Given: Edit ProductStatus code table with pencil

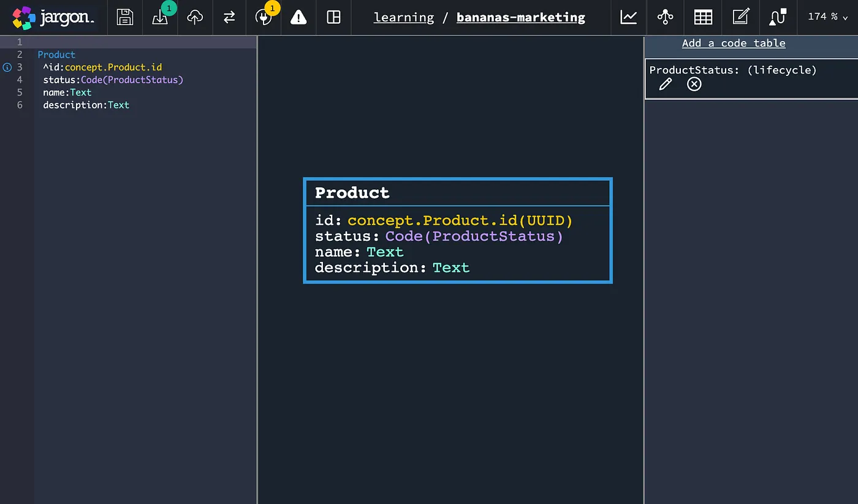Looking at the screenshot, I should click(665, 85).
